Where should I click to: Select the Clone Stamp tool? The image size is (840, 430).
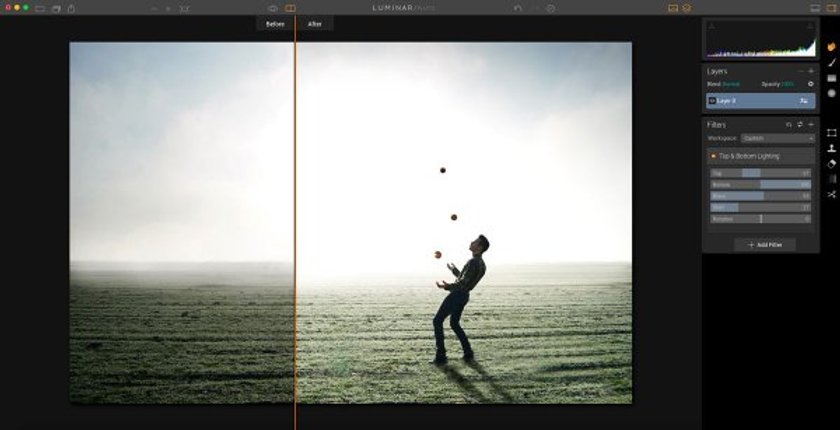831,148
